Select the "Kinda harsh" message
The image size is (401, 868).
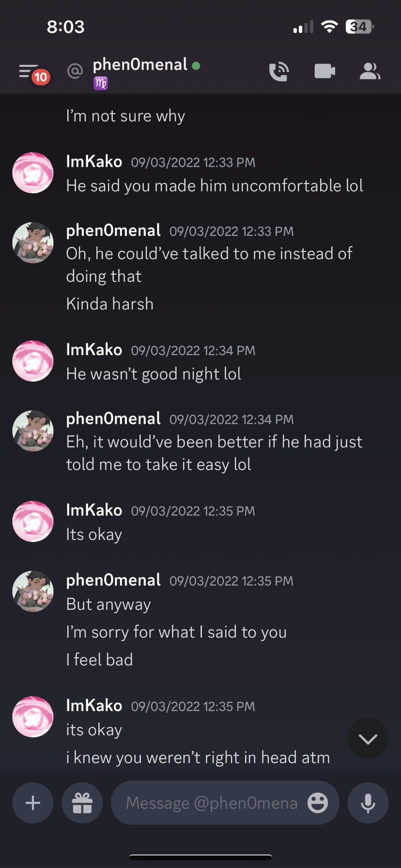[110, 304]
